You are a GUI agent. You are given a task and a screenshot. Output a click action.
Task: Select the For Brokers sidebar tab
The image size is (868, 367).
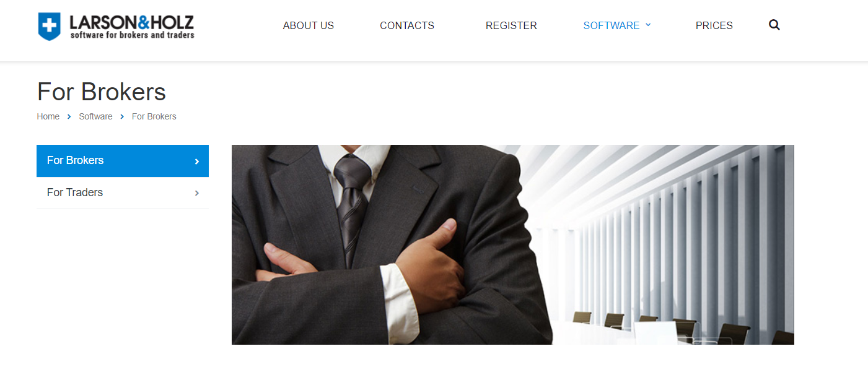click(x=123, y=161)
